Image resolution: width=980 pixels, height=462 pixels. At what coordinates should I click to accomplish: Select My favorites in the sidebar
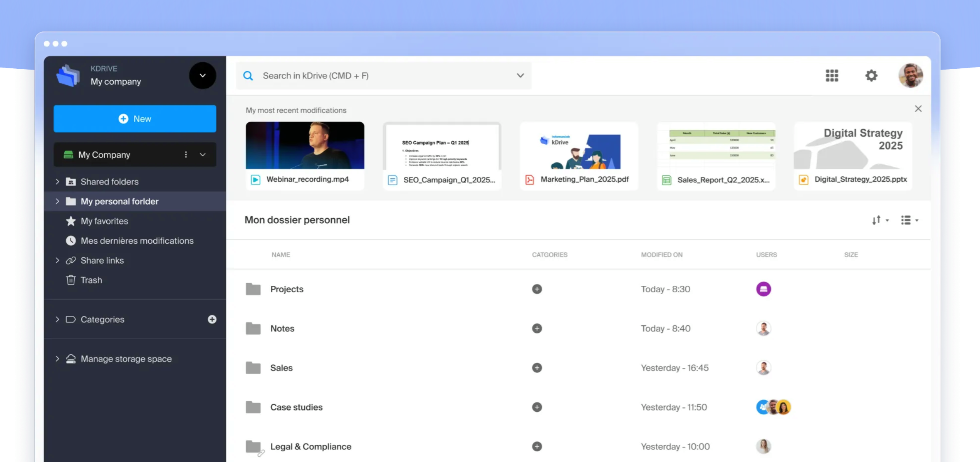tap(104, 221)
